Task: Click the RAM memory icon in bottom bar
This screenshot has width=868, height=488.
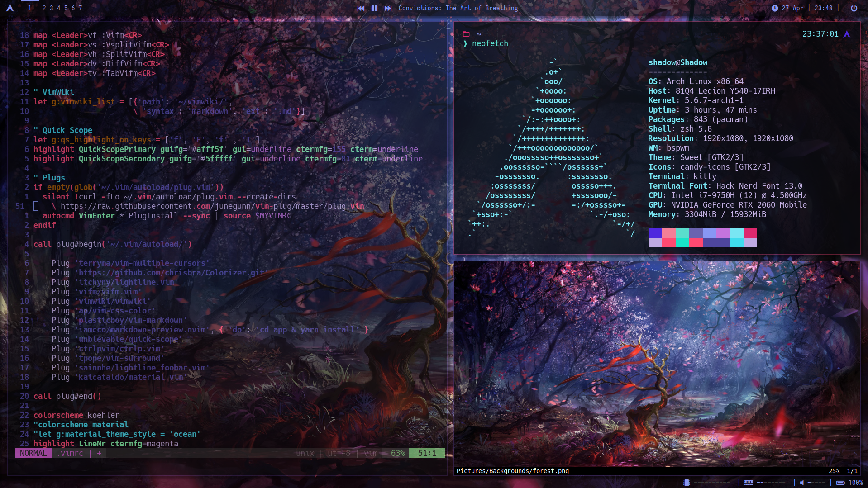Action: [749, 483]
